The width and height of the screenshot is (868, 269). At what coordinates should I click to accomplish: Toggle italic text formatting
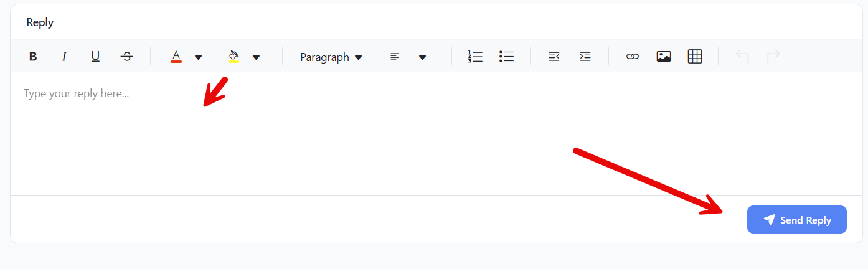coord(64,57)
